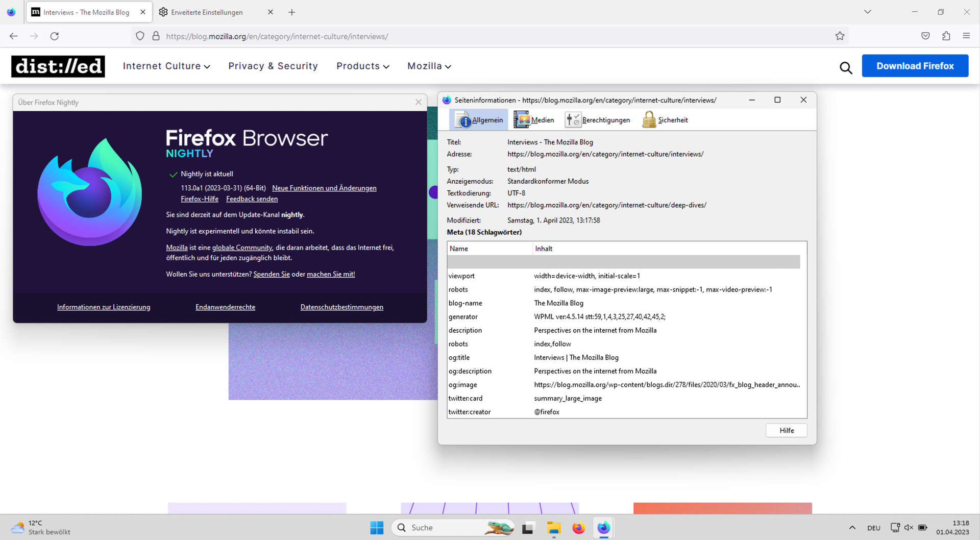Open the Firefox hamburger menu
The width and height of the screenshot is (980, 540).
tap(966, 36)
